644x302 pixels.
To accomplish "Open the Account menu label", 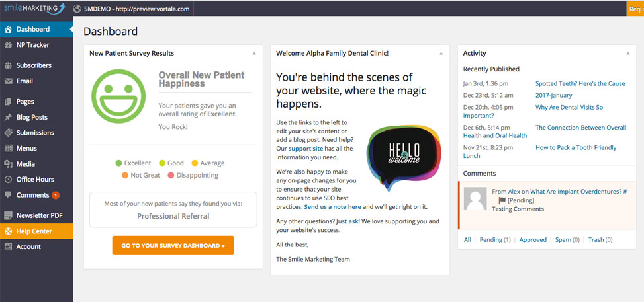I will pyautogui.click(x=28, y=246).
